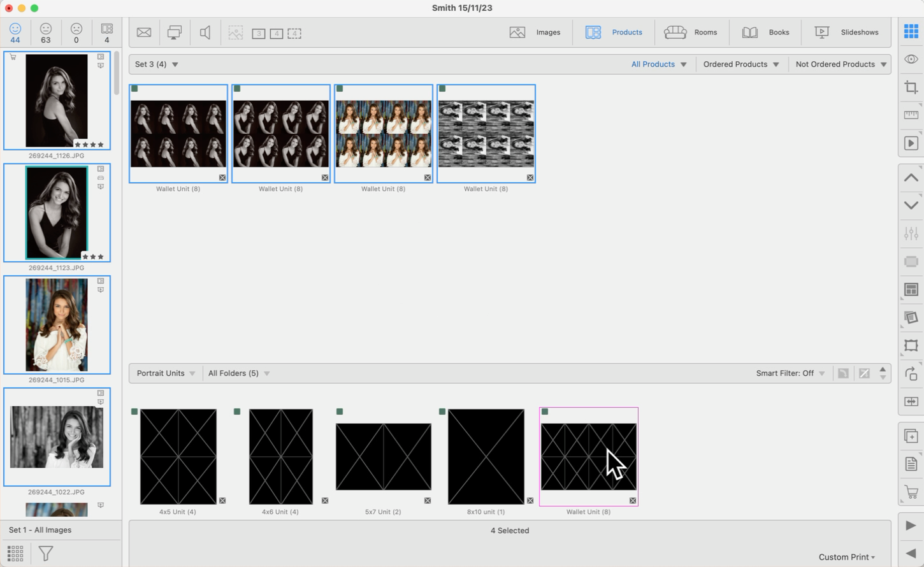
Task: Open the Set 3 (4) dropdown
Action: (x=157, y=64)
